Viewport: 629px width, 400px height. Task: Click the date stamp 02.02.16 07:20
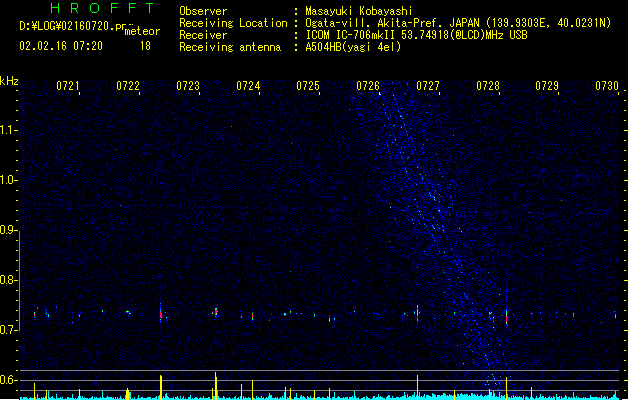click(x=61, y=46)
